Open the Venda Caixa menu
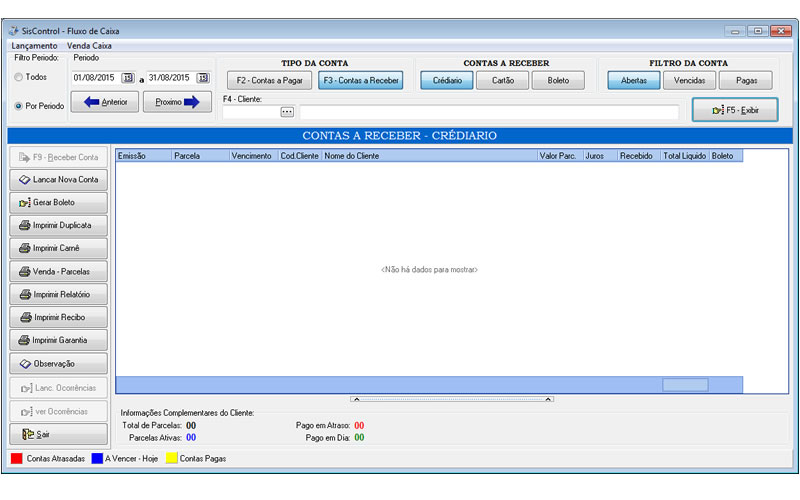Screen dimensions: 800x500 [89, 46]
